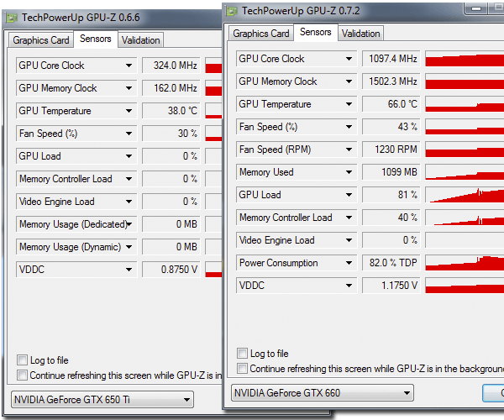Click the 43 % fan speed value

tap(391, 127)
